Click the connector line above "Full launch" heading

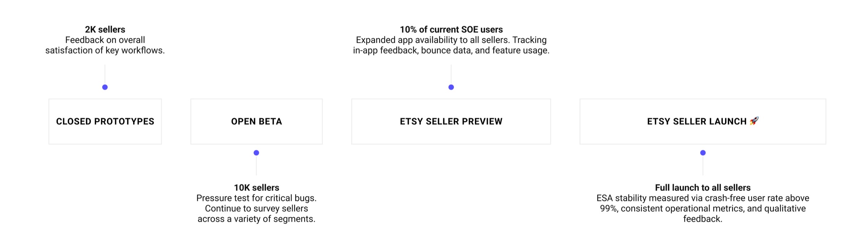point(703,166)
